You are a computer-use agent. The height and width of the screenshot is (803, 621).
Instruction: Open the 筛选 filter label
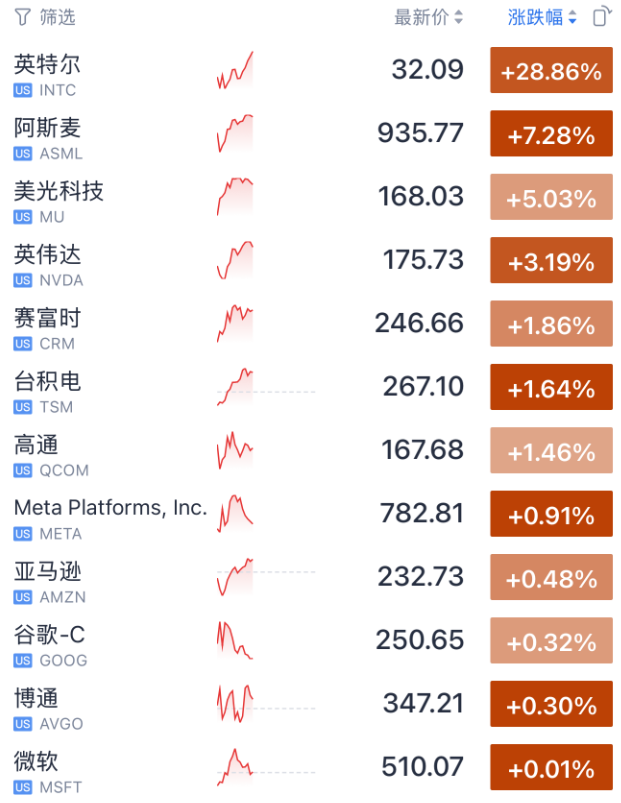coord(57,17)
